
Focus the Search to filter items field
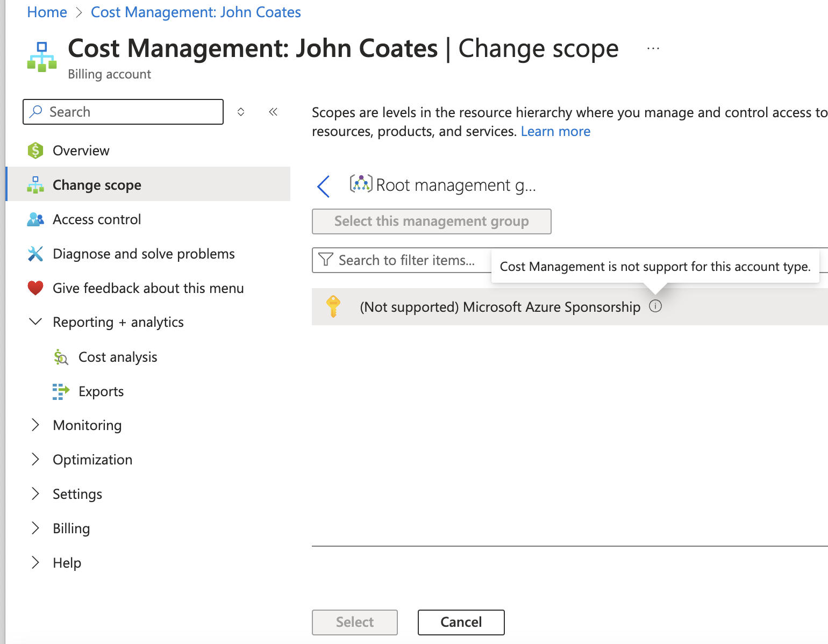click(402, 260)
